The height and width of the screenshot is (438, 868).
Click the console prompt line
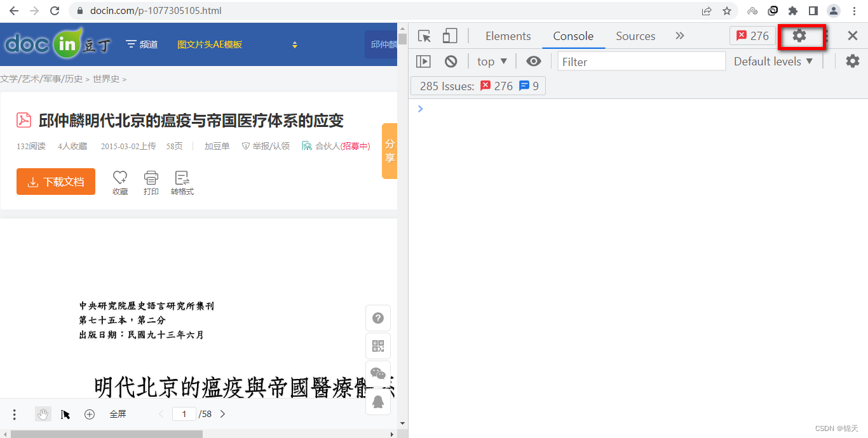point(638,109)
